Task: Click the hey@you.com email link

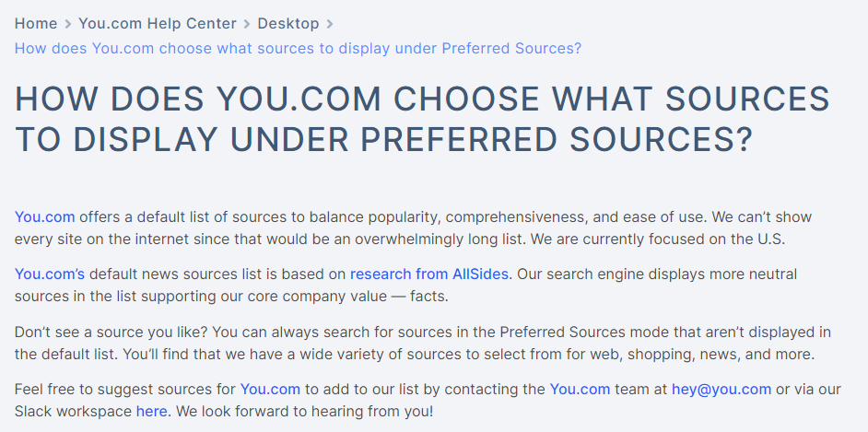Action: pyautogui.click(x=721, y=389)
